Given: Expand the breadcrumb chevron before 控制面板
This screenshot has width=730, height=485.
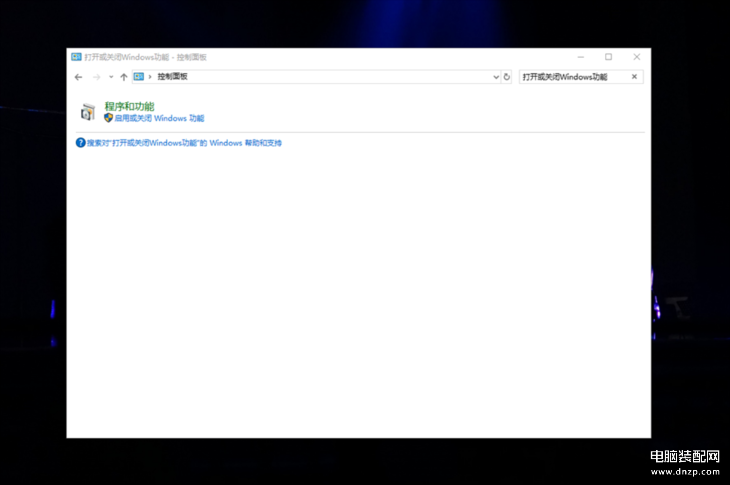Looking at the screenshot, I should tap(150, 77).
